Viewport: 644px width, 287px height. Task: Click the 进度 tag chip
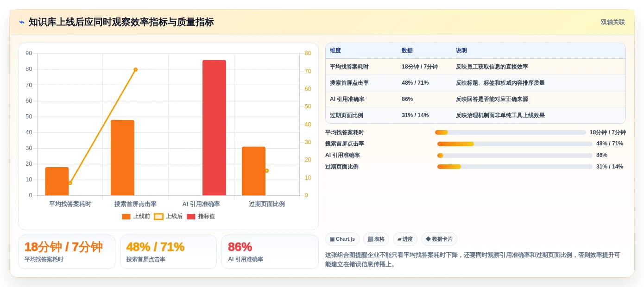[405, 239]
